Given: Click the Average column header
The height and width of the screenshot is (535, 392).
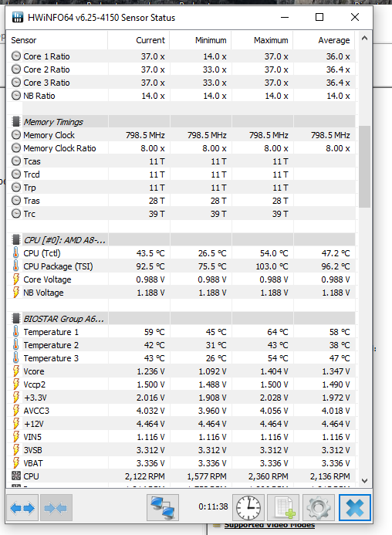Looking at the screenshot, I should click(324, 40).
